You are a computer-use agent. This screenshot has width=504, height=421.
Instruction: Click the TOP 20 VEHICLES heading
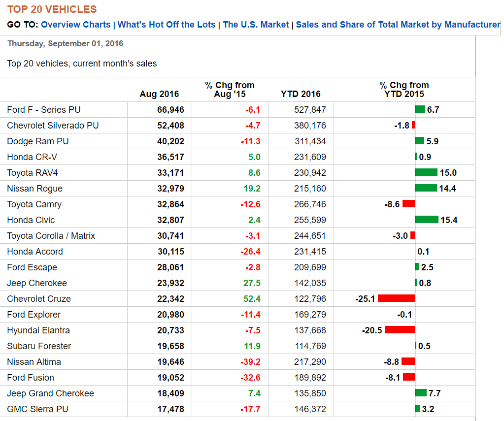tap(52, 9)
